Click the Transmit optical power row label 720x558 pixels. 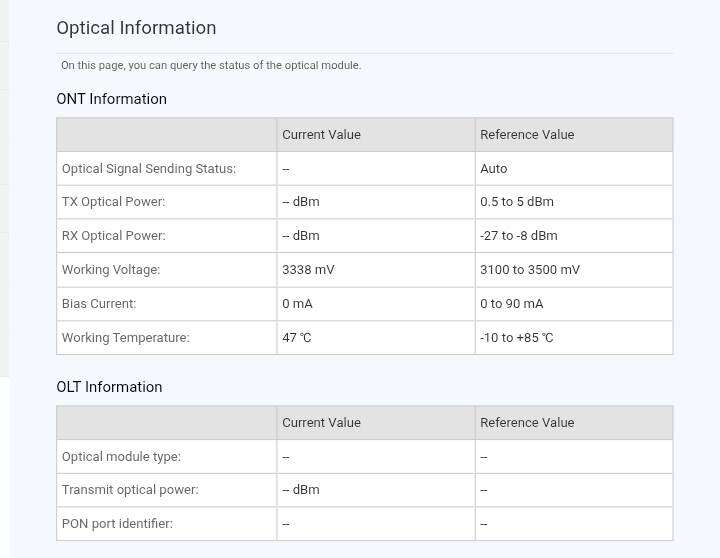point(130,490)
